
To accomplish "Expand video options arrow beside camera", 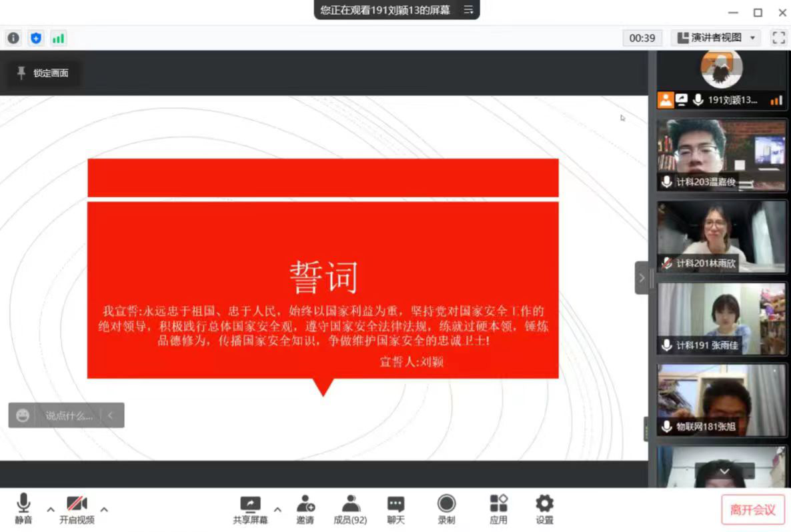I will [104, 509].
